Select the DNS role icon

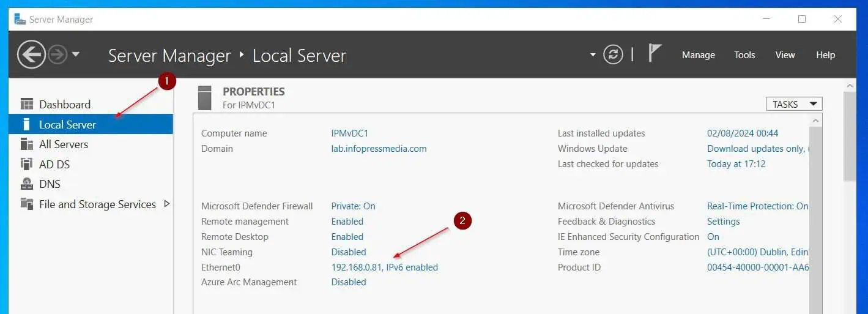click(27, 184)
